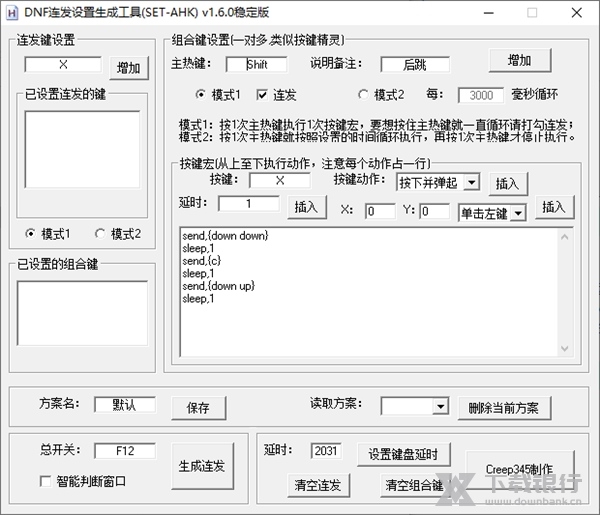
Task: Click the 已设置连发的键 list box
Action: click(82, 150)
